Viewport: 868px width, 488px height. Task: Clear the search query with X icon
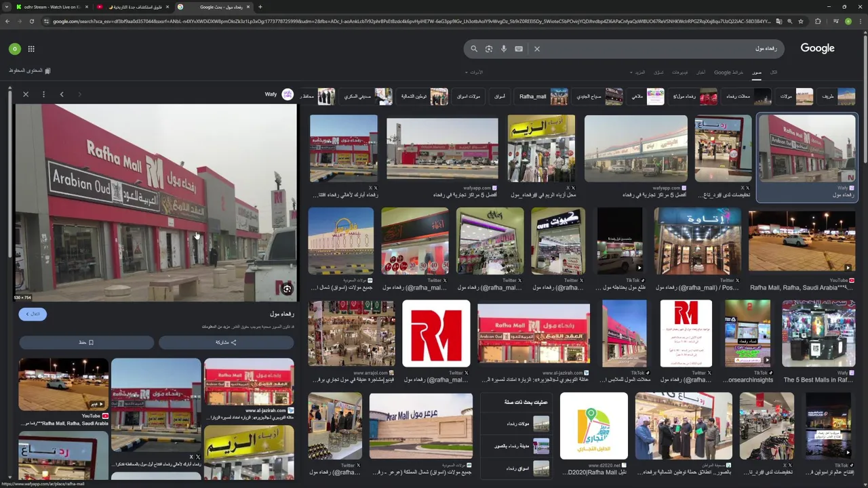[537, 49]
